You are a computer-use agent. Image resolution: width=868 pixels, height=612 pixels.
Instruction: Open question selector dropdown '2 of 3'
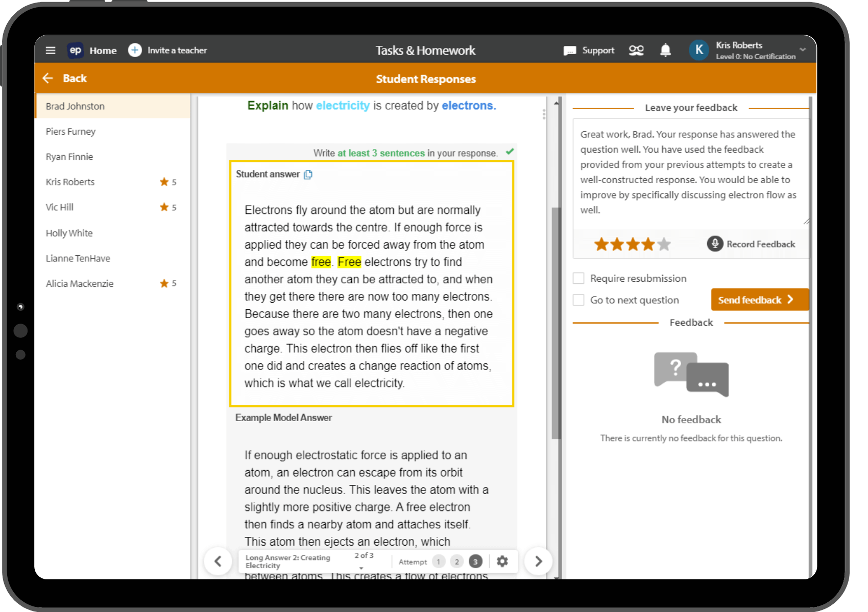point(364,560)
